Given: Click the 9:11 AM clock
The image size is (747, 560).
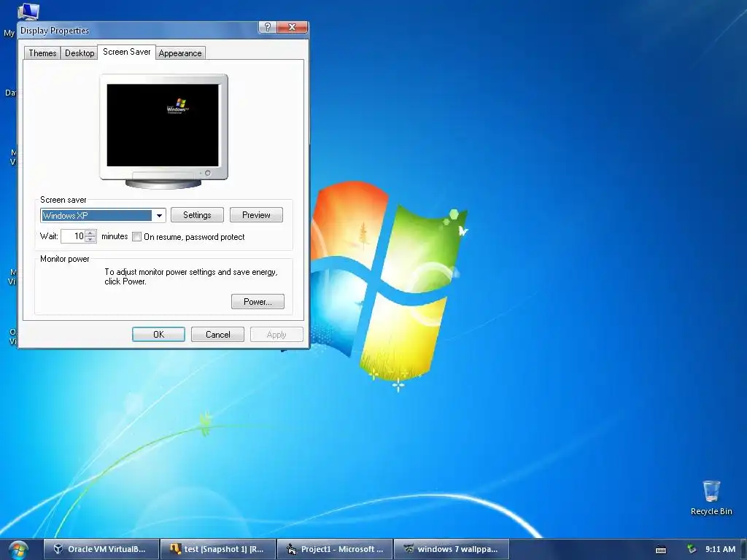Looking at the screenshot, I should tap(720, 549).
